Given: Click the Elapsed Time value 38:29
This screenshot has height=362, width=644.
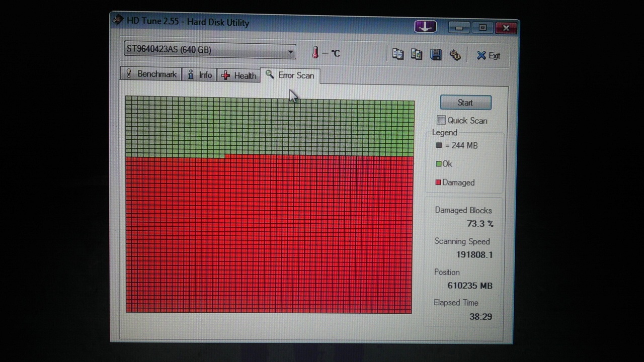Looking at the screenshot, I should 480,316.
